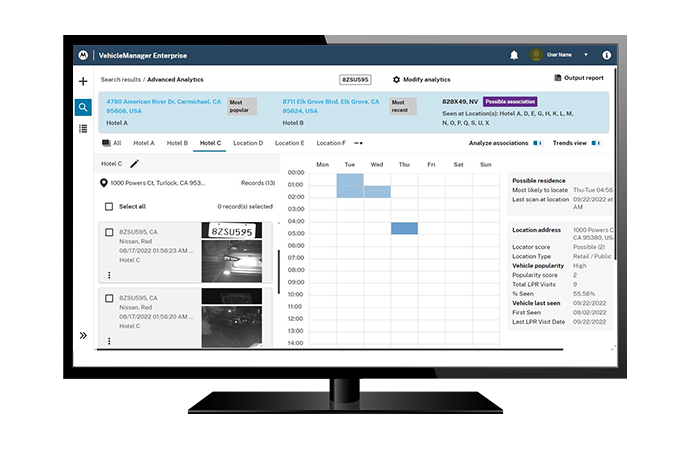Select first 8ZSU595 record checkbox
This screenshot has width=690, height=450.
click(x=109, y=232)
